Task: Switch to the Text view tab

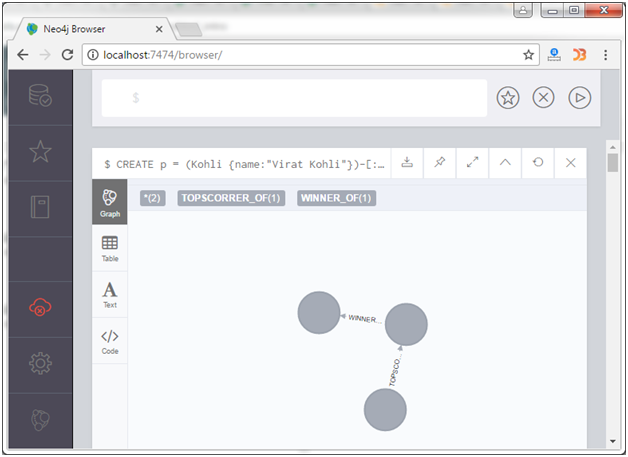Action: [x=110, y=295]
